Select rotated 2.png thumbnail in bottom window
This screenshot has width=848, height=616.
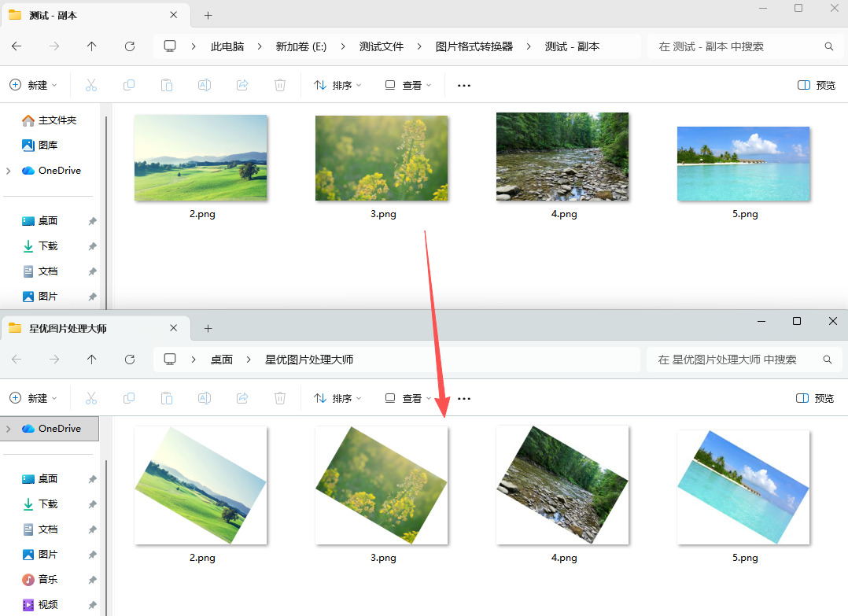(201, 485)
